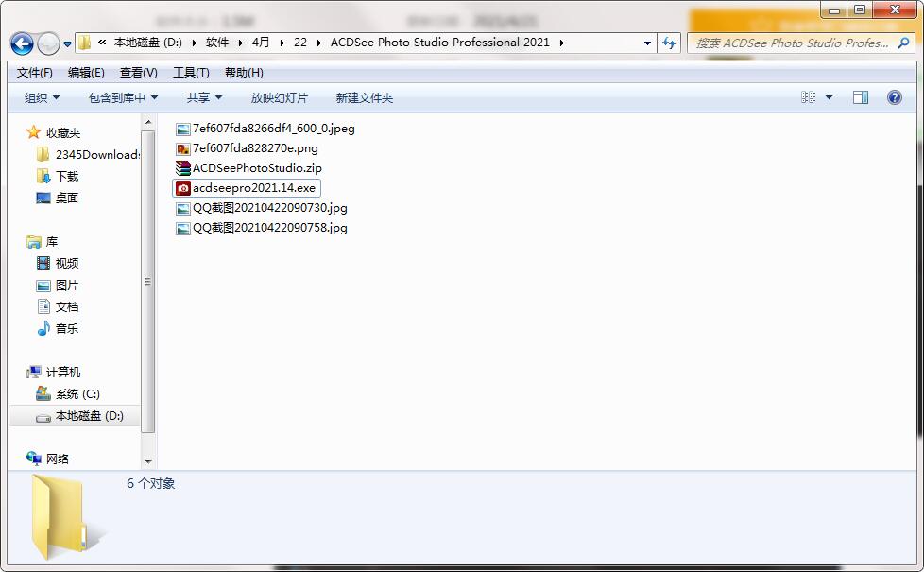Open the 图片 library

click(58, 286)
